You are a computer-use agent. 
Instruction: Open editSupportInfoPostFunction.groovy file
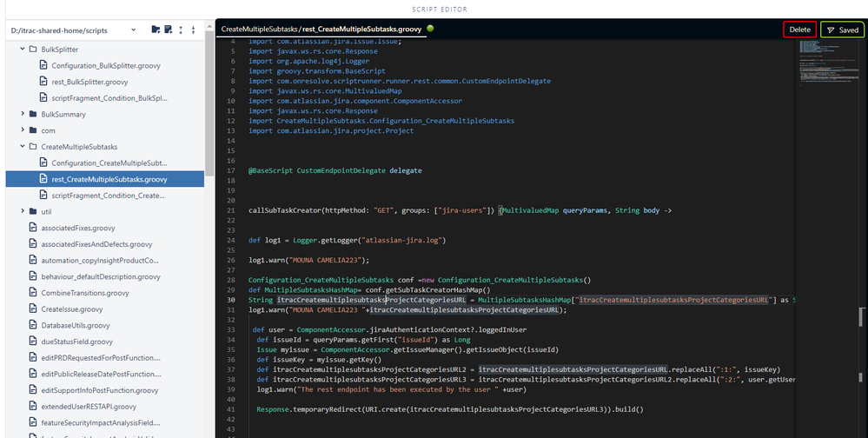click(x=100, y=390)
